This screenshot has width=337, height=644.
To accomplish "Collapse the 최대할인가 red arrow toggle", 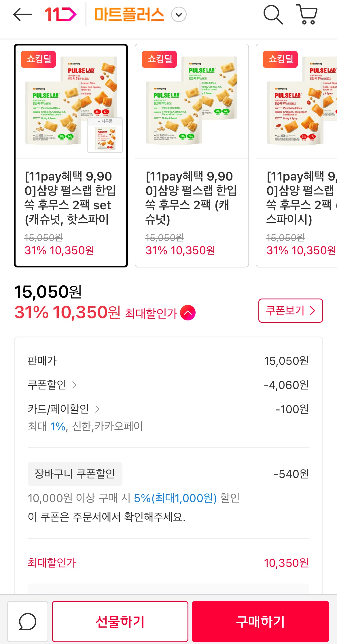I will pyautogui.click(x=188, y=313).
